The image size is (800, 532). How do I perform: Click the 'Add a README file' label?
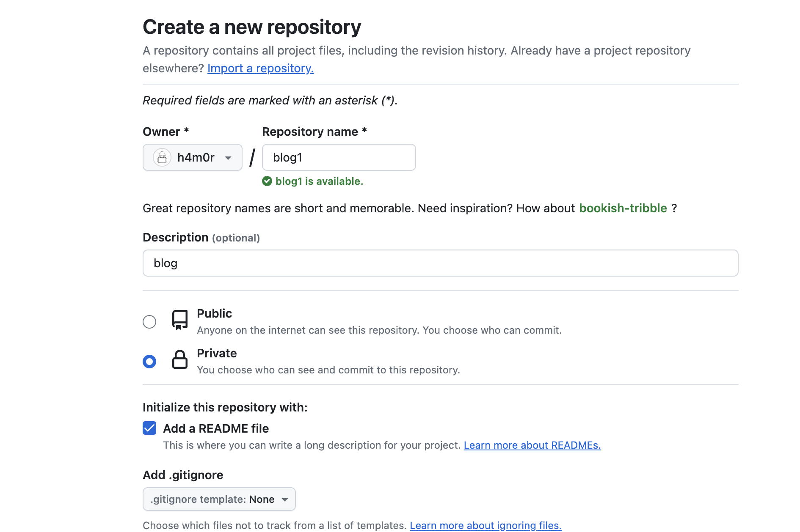pos(216,428)
